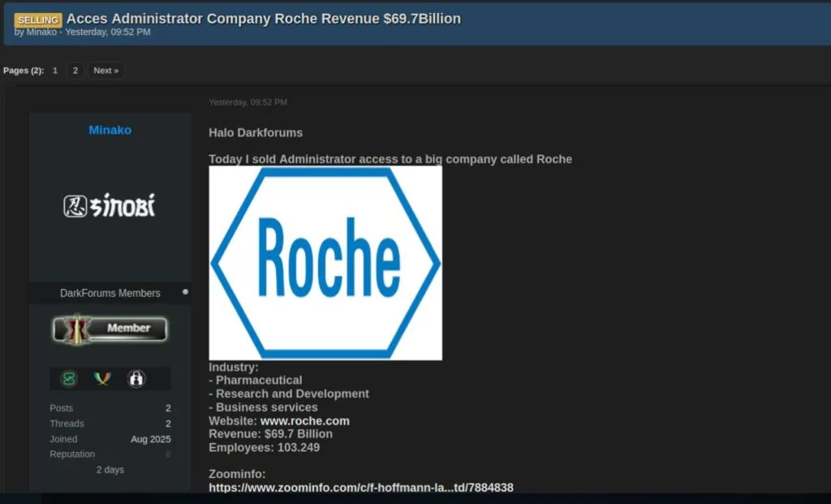Click the green S award badge icon
The width and height of the screenshot is (831, 504).
(69, 378)
